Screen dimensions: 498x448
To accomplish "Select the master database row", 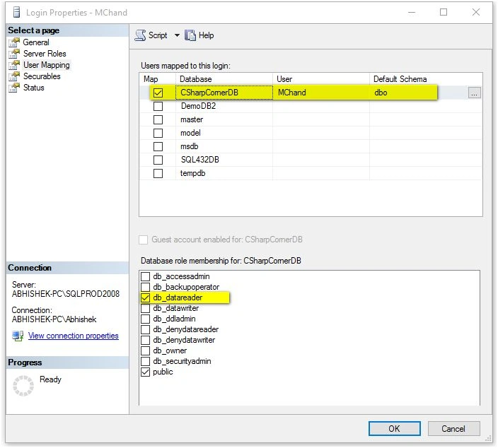I will pyautogui.click(x=311, y=119).
